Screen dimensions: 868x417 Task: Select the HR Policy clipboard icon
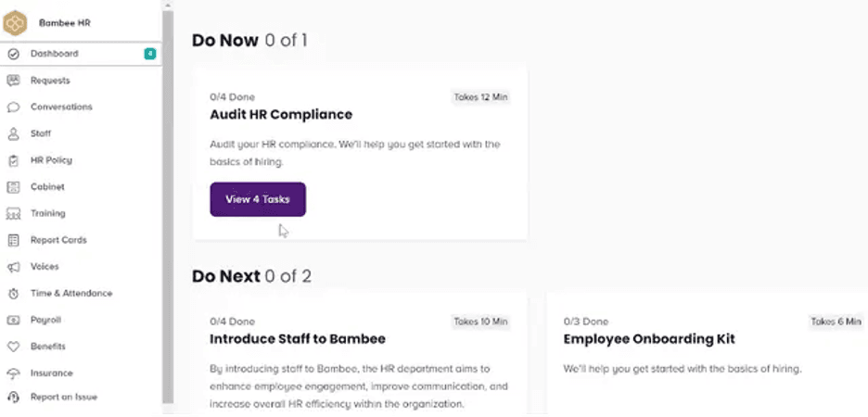point(13,160)
